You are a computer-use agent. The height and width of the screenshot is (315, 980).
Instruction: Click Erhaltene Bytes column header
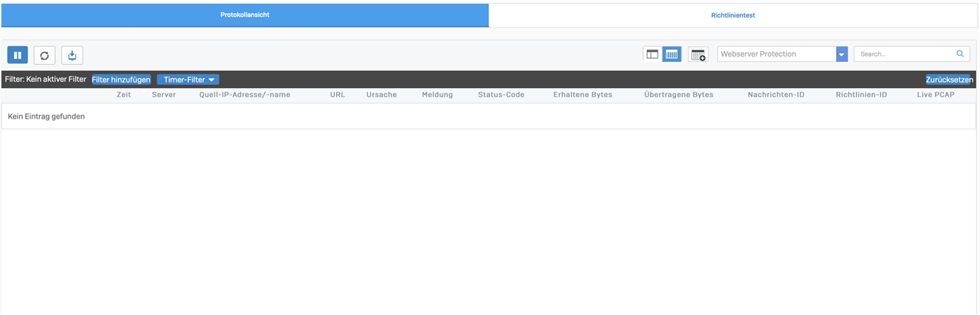(x=583, y=95)
